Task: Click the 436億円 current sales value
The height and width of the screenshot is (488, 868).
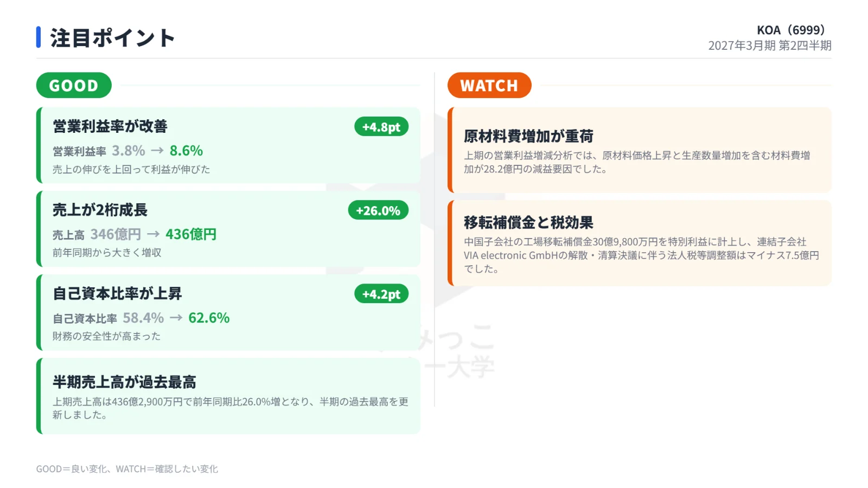Action: 191,234
